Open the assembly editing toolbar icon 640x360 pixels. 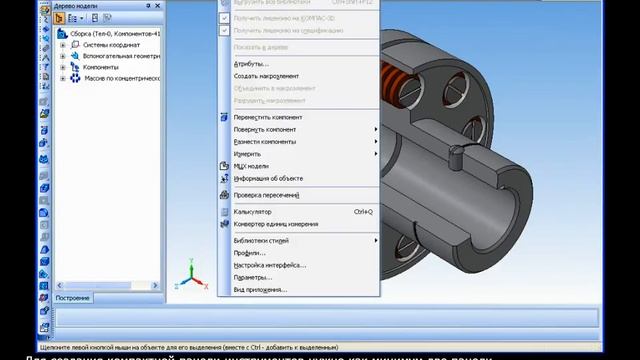tap(44, 10)
